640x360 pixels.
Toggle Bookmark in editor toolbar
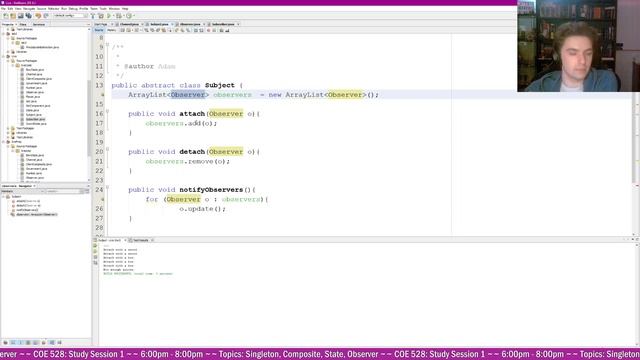click(x=188, y=30)
